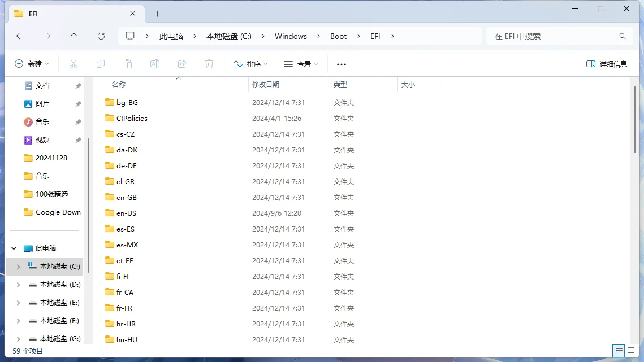Image resolution: width=644 pixels, height=362 pixels.
Task: Collapse the 此电脑 tree node
Action: click(x=14, y=248)
